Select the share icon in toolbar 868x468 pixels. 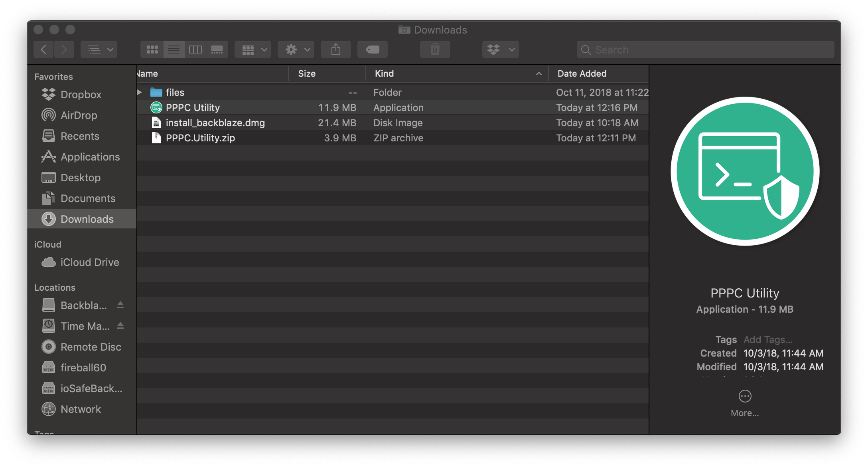336,49
